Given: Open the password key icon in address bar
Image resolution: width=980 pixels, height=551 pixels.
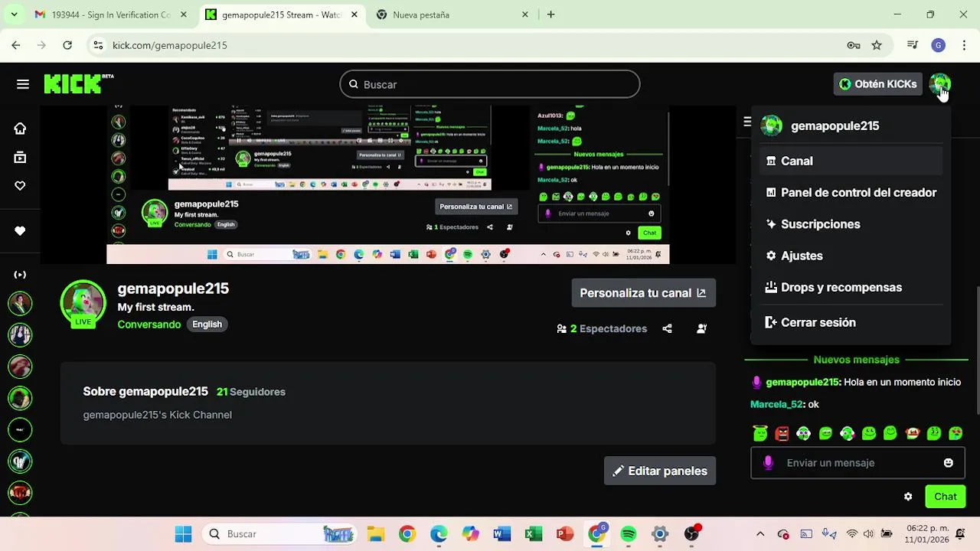Looking at the screenshot, I should pos(854,45).
